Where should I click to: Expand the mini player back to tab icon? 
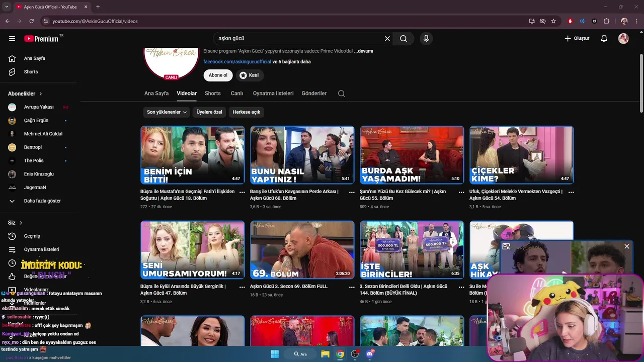pos(506,246)
